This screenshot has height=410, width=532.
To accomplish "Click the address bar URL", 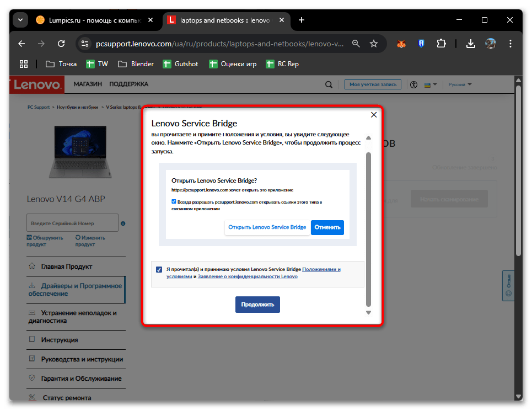I will point(219,44).
